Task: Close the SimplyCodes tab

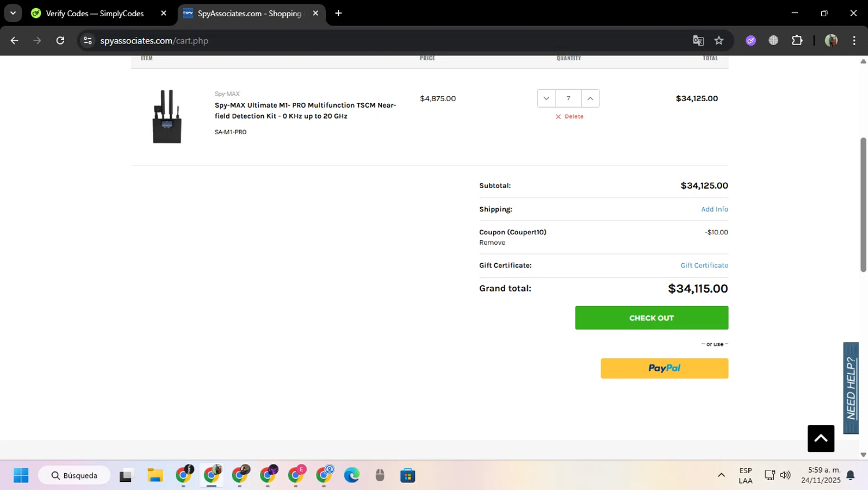Action: point(164,13)
